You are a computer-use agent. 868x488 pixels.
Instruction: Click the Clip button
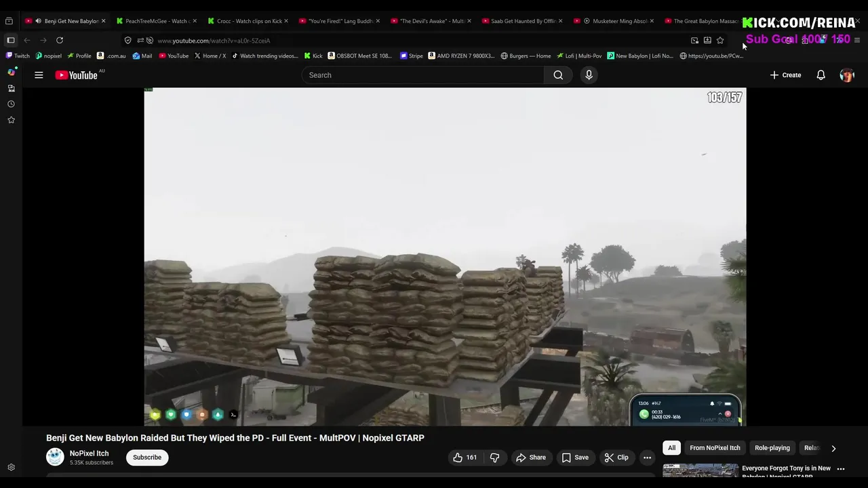tap(616, 457)
